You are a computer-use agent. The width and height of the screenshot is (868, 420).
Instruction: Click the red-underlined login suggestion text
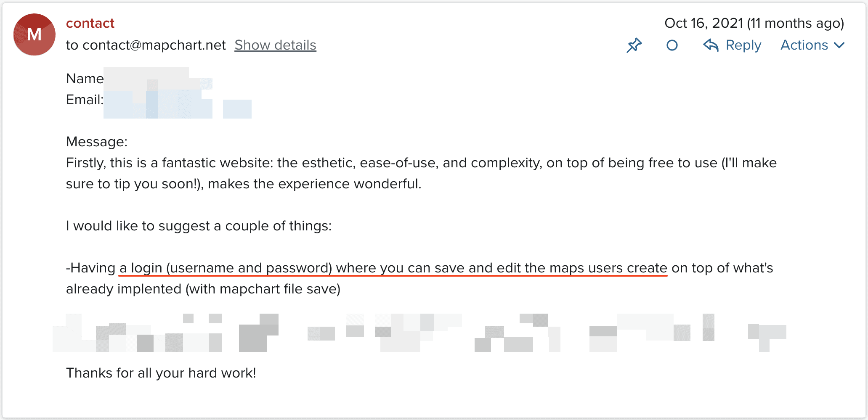coord(393,268)
